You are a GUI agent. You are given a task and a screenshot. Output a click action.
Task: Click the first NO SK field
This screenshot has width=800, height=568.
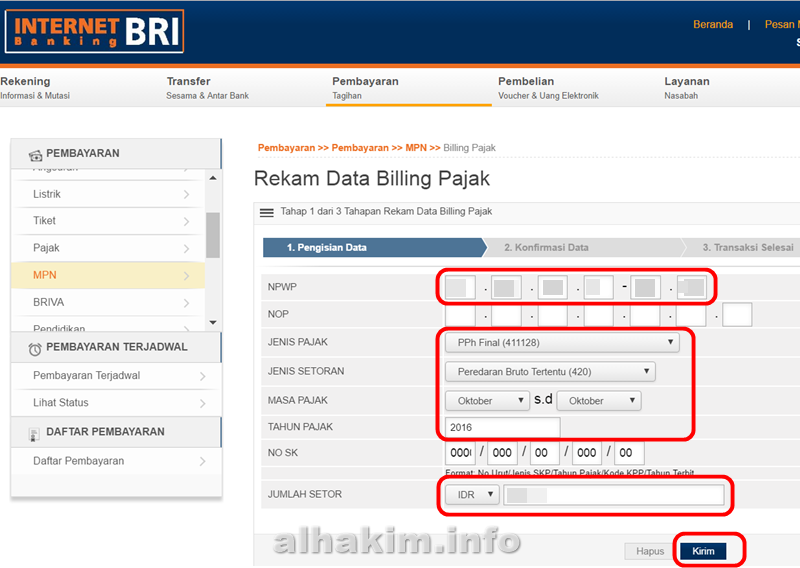click(x=461, y=453)
